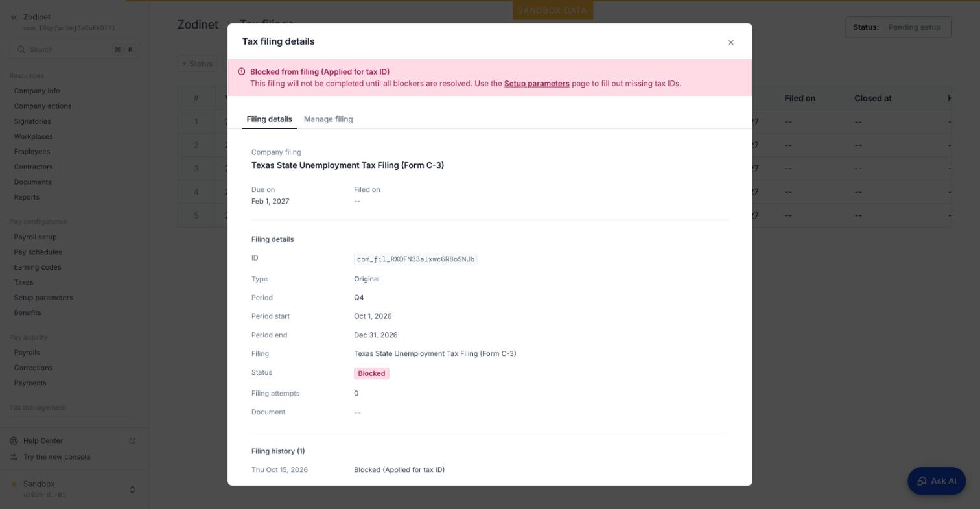
Task: Click the search magnifier icon
Action: 21,50
